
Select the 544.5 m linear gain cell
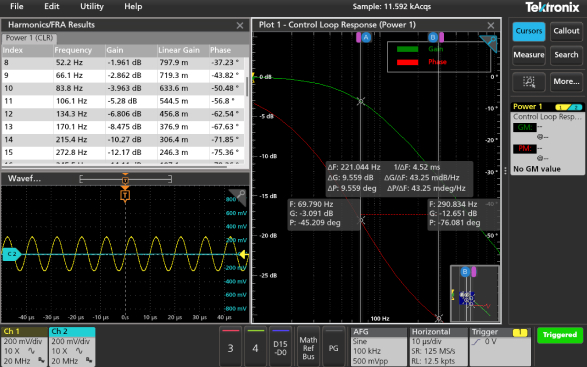click(x=183, y=101)
